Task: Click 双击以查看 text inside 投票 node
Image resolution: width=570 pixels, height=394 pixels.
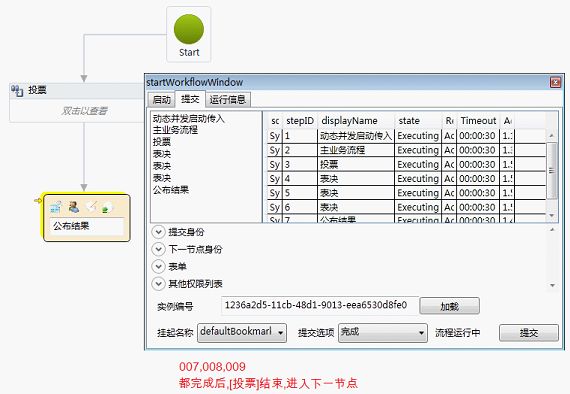Action: point(84,110)
